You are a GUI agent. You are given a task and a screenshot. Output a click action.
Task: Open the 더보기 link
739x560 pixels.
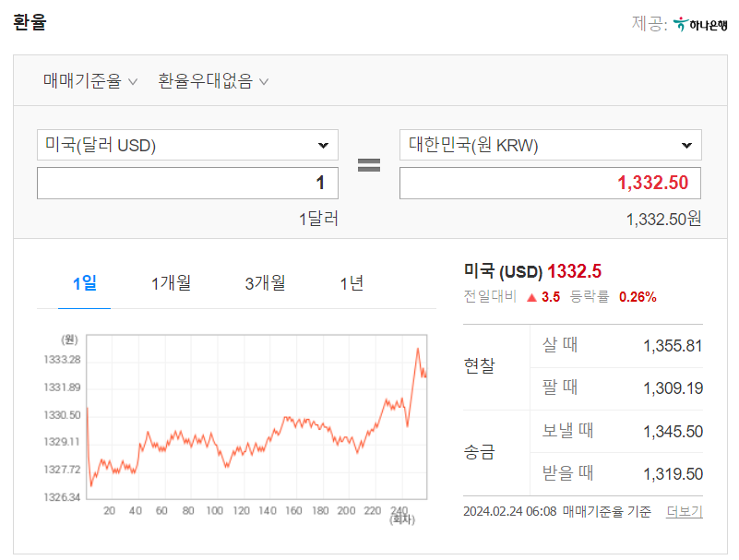685,511
